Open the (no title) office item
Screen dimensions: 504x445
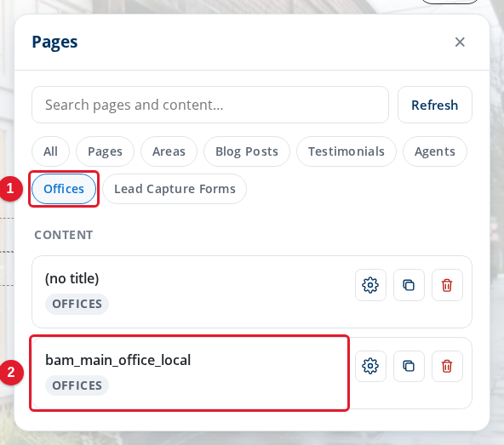(x=252, y=292)
